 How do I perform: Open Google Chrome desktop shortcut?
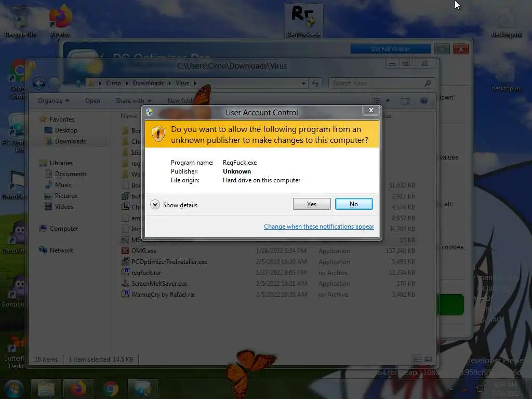tap(17, 80)
